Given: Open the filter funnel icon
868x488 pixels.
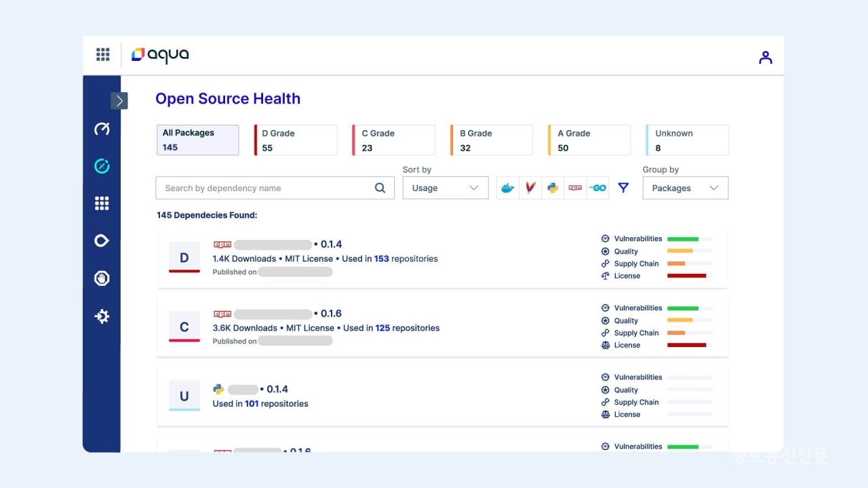Looking at the screenshot, I should [x=623, y=188].
